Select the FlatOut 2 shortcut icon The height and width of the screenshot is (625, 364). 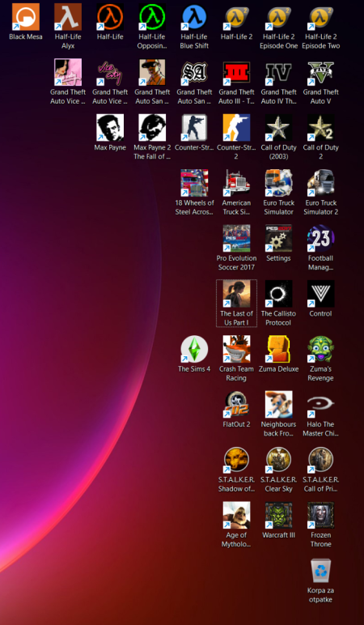point(236,405)
